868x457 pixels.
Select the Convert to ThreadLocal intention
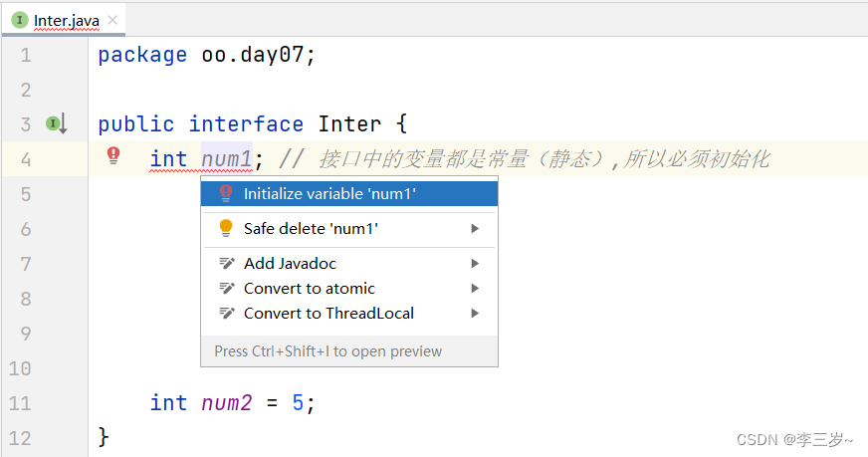coord(328,314)
